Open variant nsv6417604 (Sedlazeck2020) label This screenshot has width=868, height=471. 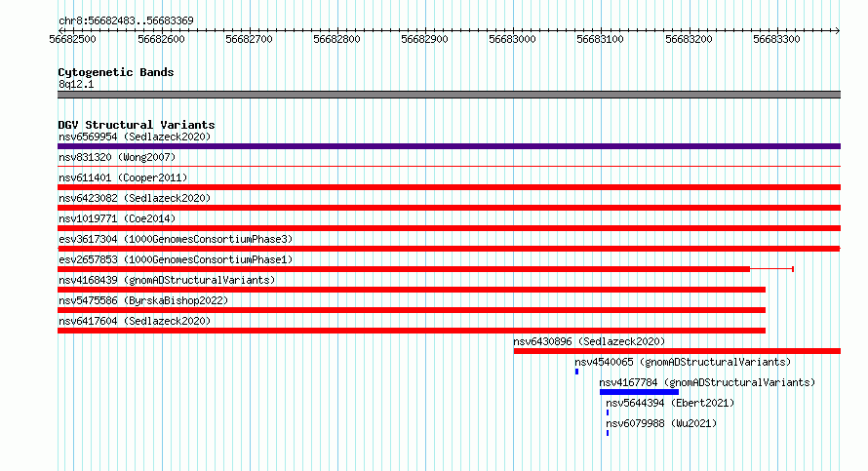(135, 321)
